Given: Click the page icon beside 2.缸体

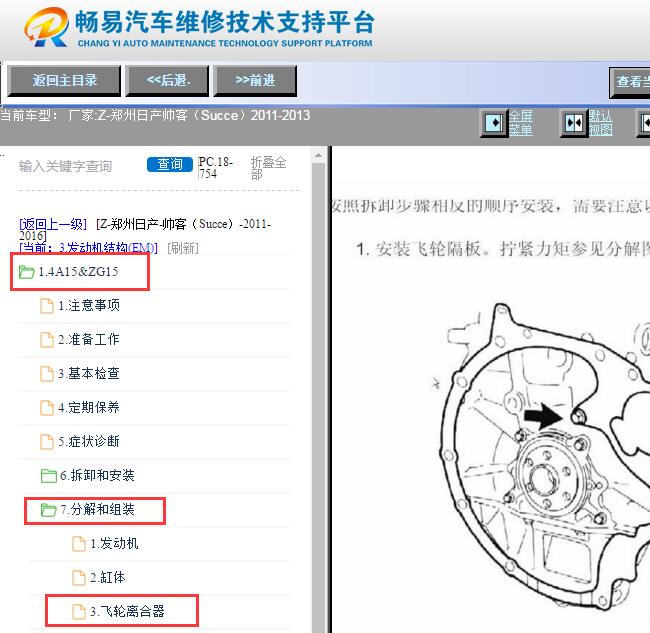Looking at the screenshot, I should point(79,578).
